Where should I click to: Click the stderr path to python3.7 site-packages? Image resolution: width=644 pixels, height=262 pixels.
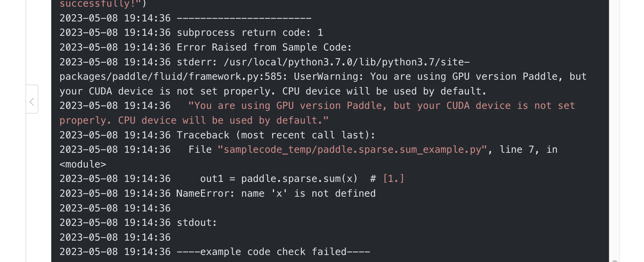tap(346, 62)
